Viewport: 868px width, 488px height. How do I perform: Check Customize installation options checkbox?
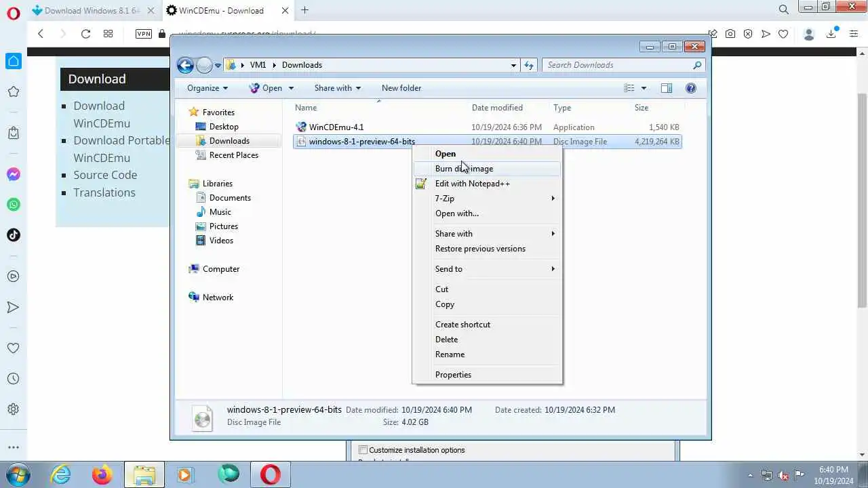[x=363, y=450]
